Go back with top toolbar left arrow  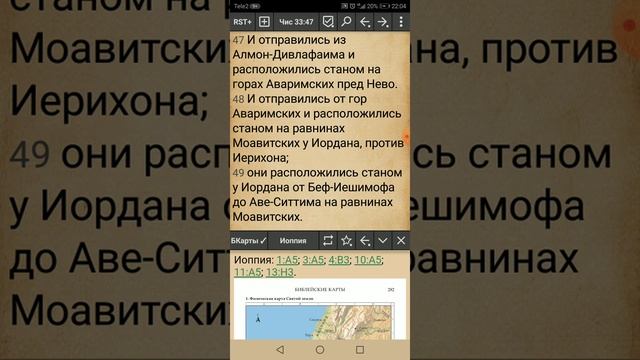pyautogui.click(x=364, y=22)
